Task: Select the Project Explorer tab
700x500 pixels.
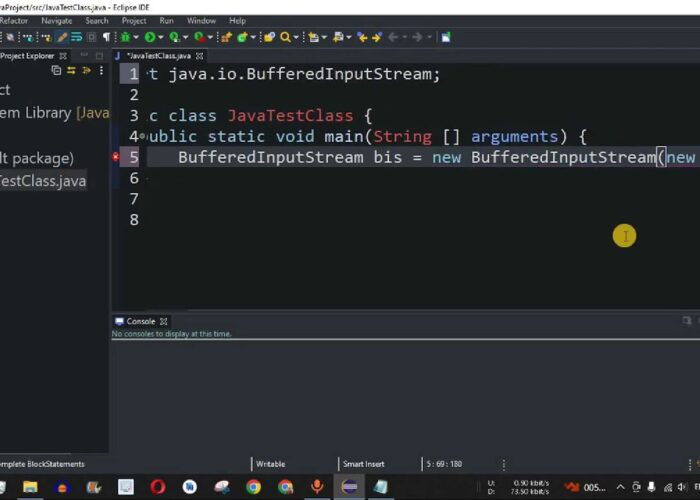Action: tap(27, 56)
